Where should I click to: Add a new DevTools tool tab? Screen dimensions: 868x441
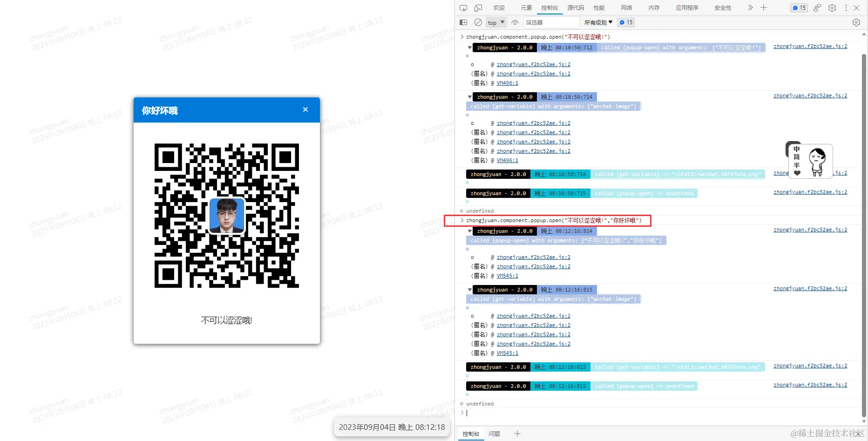[764, 7]
